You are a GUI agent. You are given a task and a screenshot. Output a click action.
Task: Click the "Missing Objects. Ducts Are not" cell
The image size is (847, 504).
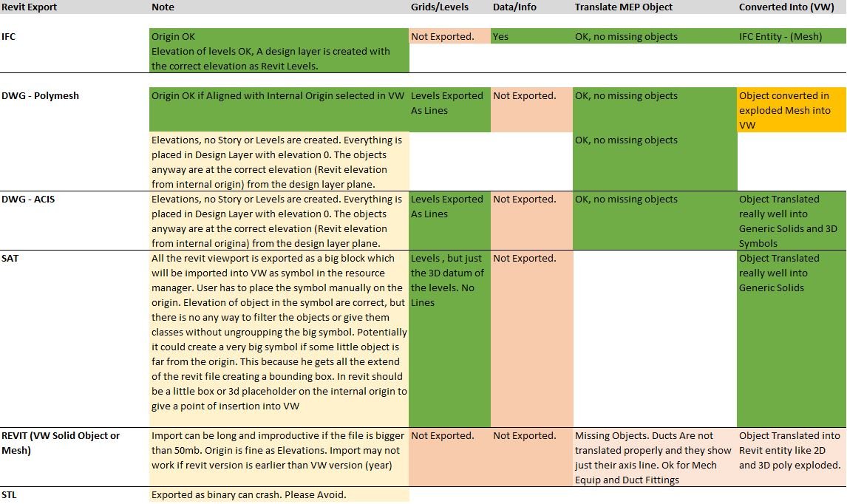coord(644,435)
